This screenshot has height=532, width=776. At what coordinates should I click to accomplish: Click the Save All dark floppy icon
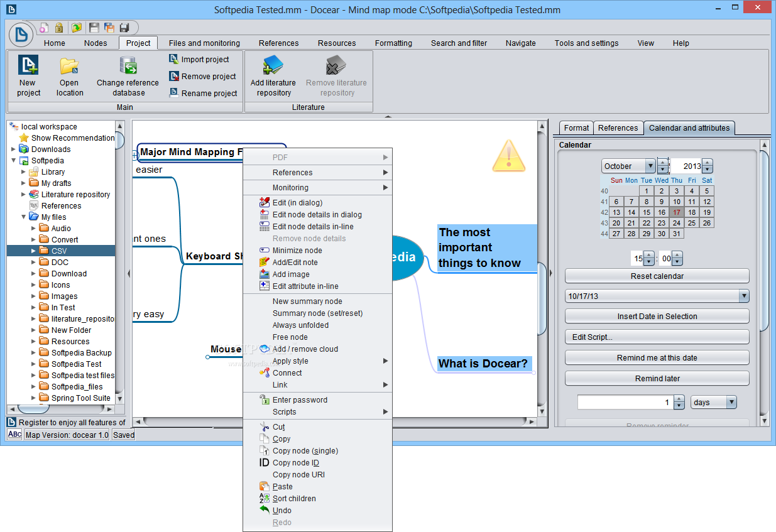coord(124,28)
